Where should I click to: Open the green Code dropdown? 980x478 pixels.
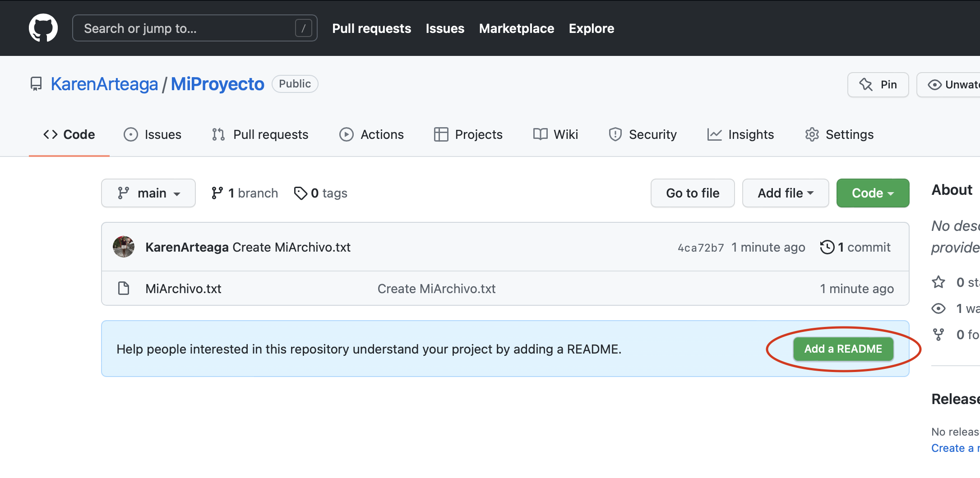[x=872, y=193]
